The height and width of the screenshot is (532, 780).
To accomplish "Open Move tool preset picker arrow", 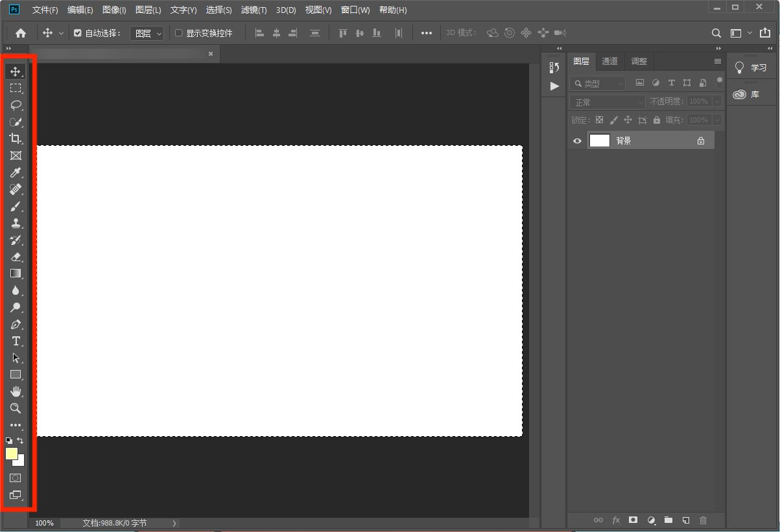I will click(x=62, y=33).
